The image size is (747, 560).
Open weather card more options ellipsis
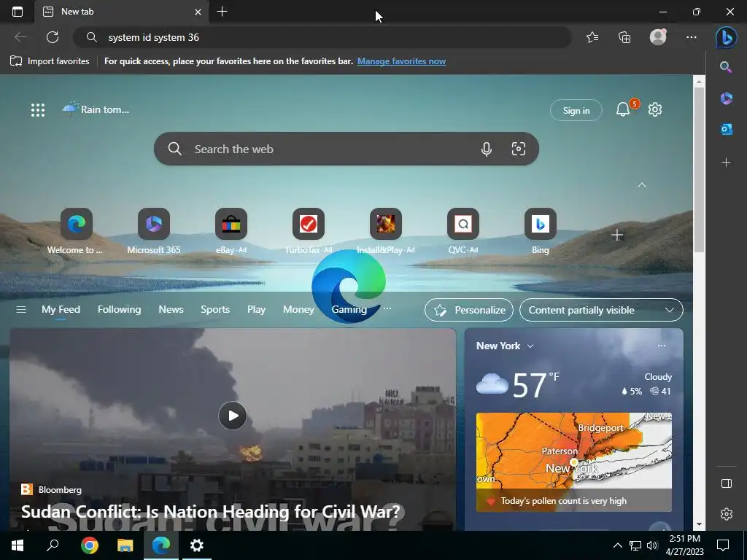tap(661, 346)
